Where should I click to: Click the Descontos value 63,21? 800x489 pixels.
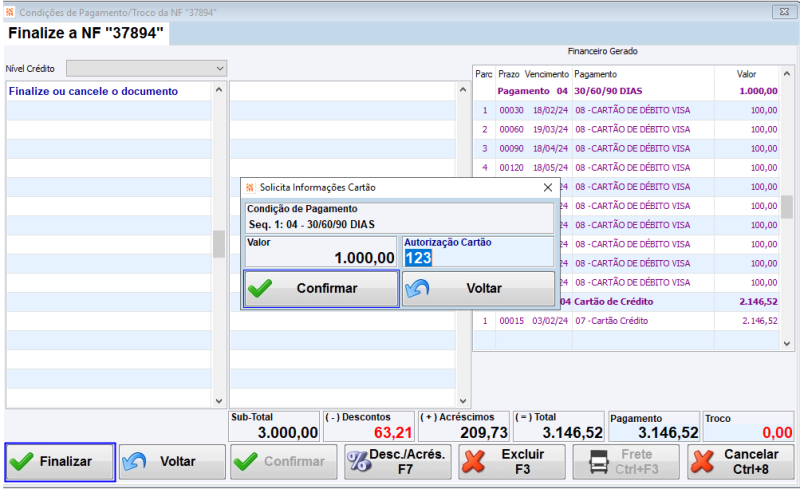click(x=393, y=433)
